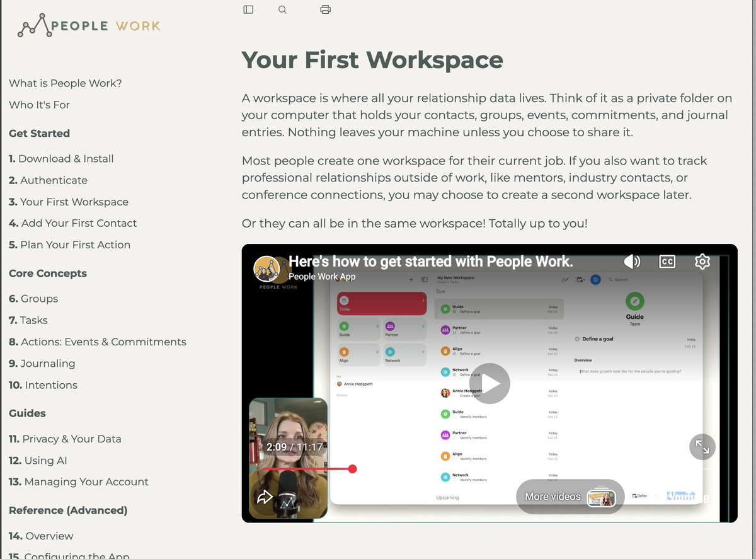Click the video timestamp 2:09 / 11:17
The image size is (756, 559).
(x=294, y=447)
